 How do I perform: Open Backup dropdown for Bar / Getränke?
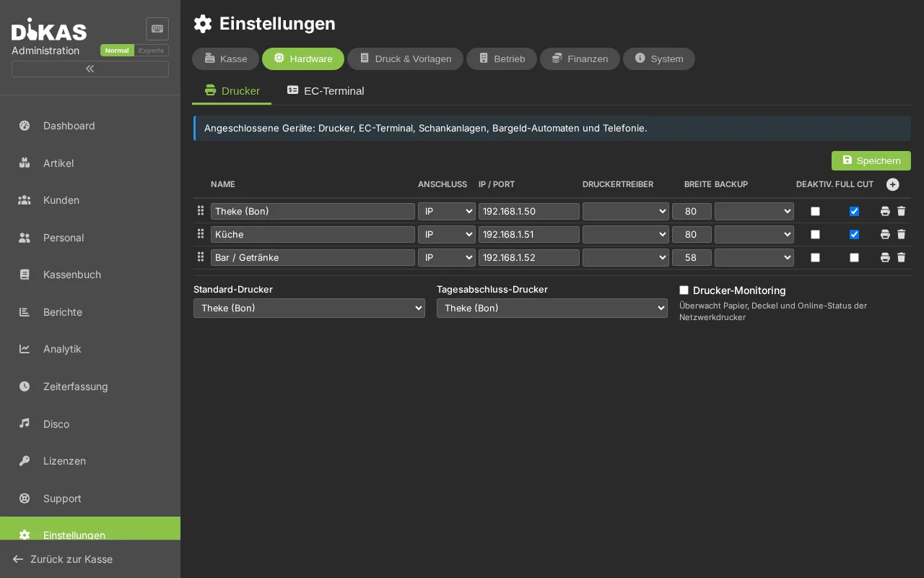[754, 257]
